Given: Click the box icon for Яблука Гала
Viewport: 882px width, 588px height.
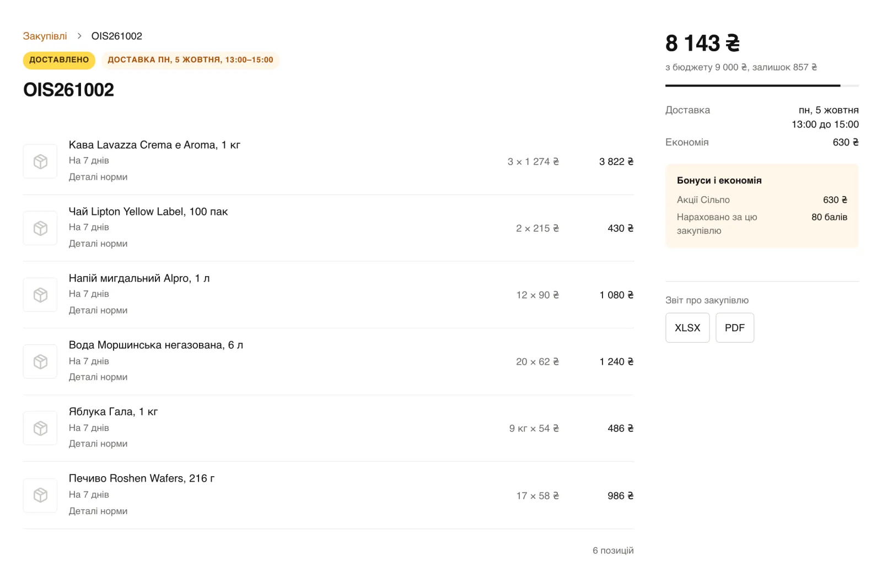Looking at the screenshot, I should [40, 428].
